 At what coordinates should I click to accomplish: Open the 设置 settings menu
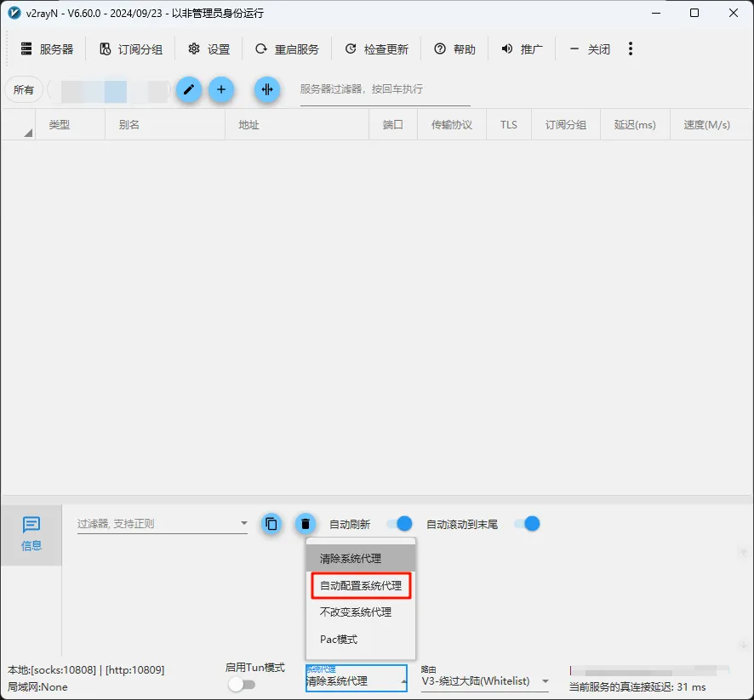click(208, 49)
